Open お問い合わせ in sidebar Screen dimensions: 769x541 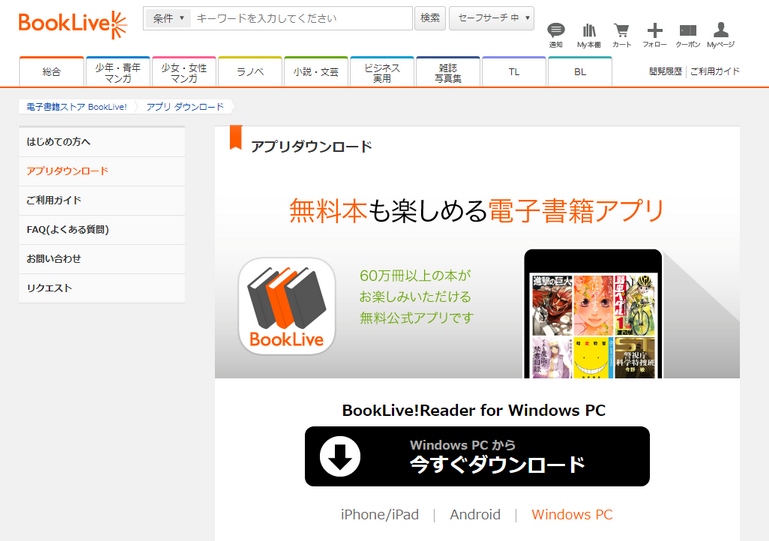(x=102, y=258)
